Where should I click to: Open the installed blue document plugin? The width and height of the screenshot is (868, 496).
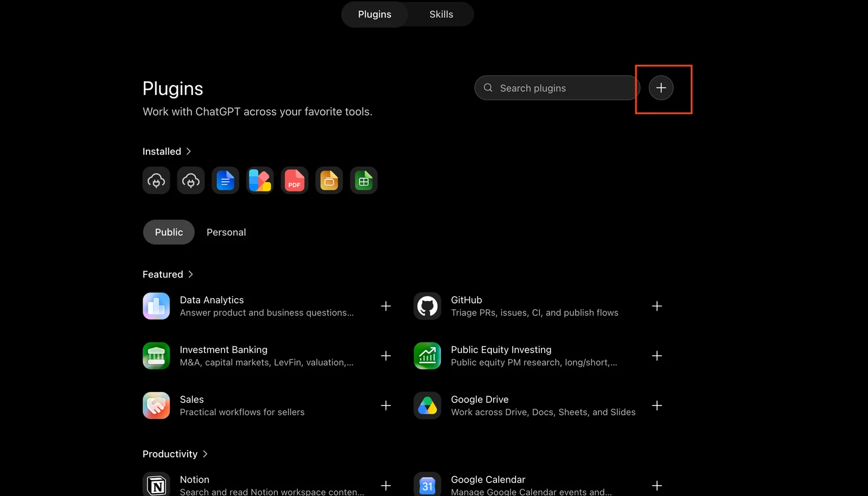click(x=225, y=181)
